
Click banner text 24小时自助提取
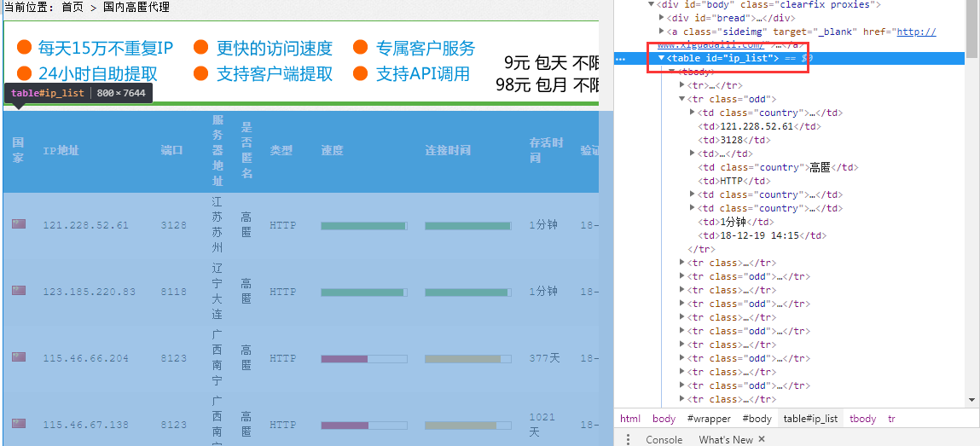pos(98,73)
